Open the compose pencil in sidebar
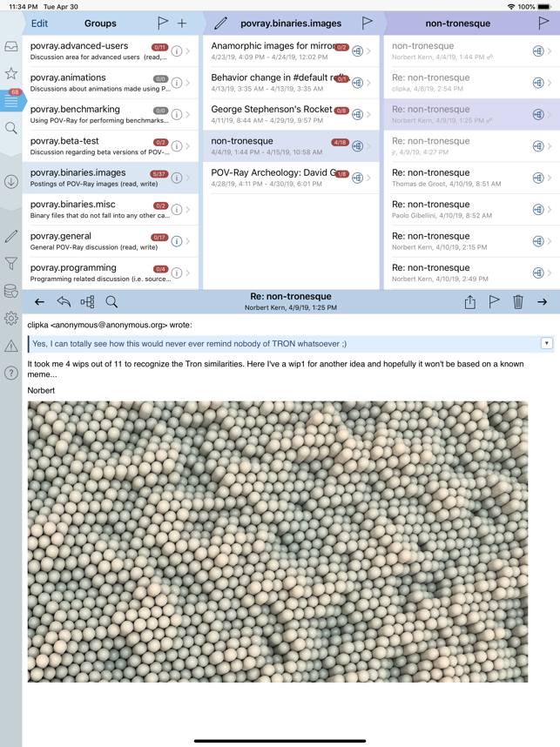Image resolution: width=560 pixels, height=747 pixels. point(11,236)
